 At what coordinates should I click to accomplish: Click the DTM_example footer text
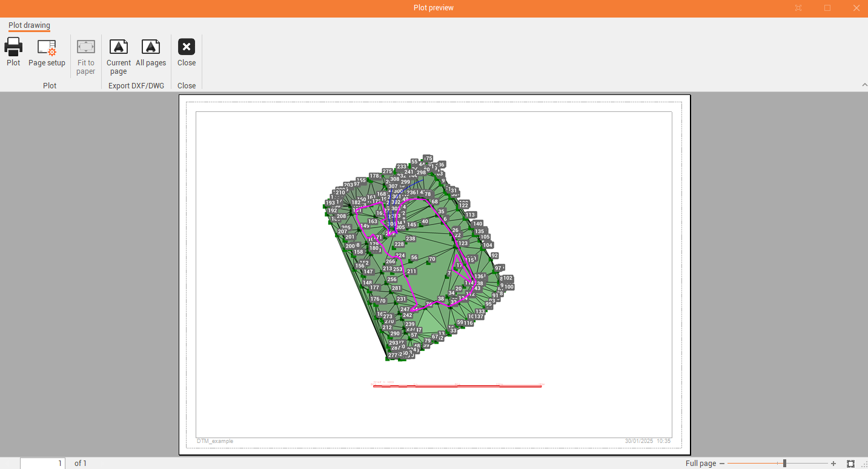[215, 441]
